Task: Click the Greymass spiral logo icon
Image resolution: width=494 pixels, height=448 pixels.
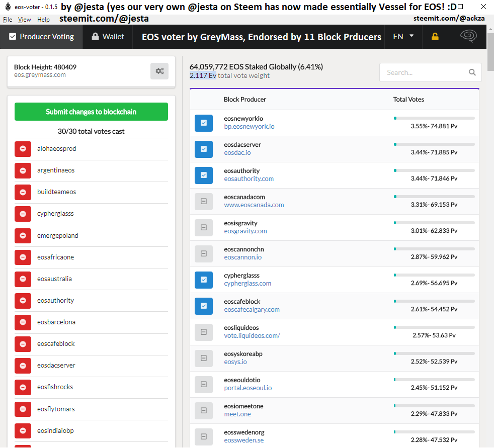Action: tap(468, 36)
